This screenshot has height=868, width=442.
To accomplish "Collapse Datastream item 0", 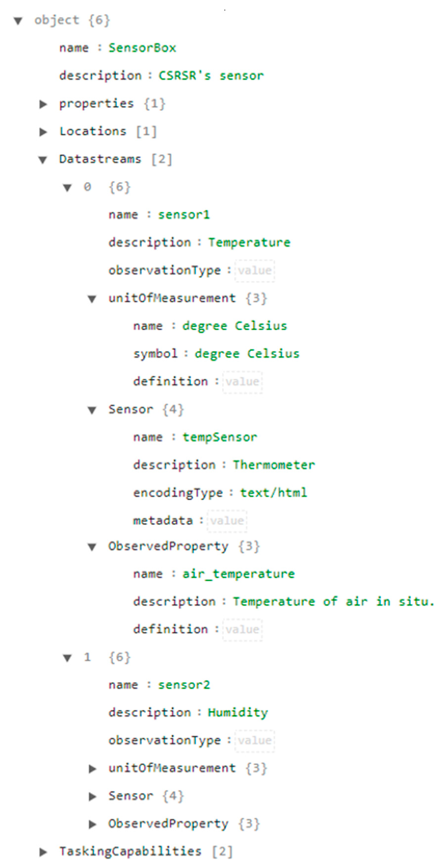I will coord(67,187).
